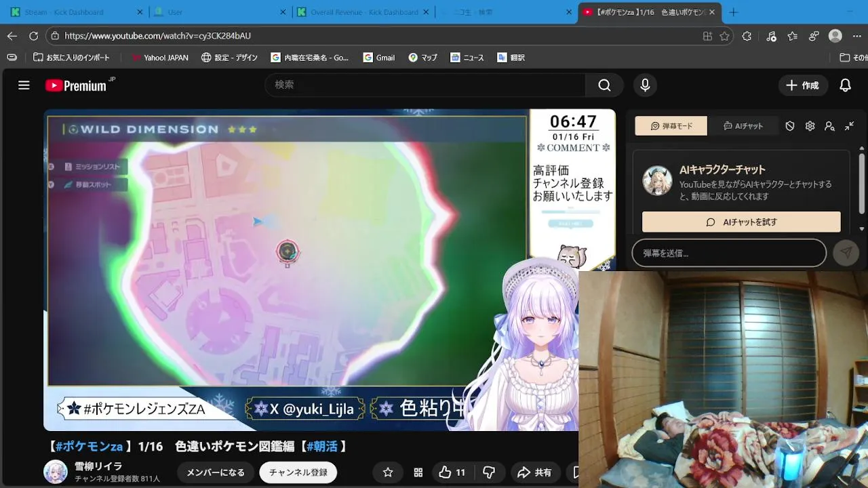This screenshot has height=488, width=868.
Task: Open 雪柳リイラ channel avatar
Action: (x=56, y=472)
